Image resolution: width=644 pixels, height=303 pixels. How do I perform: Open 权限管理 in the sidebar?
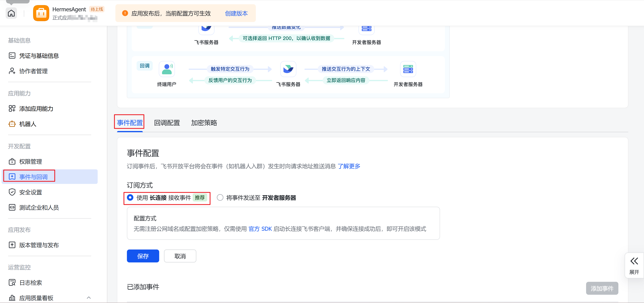tap(49, 161)
